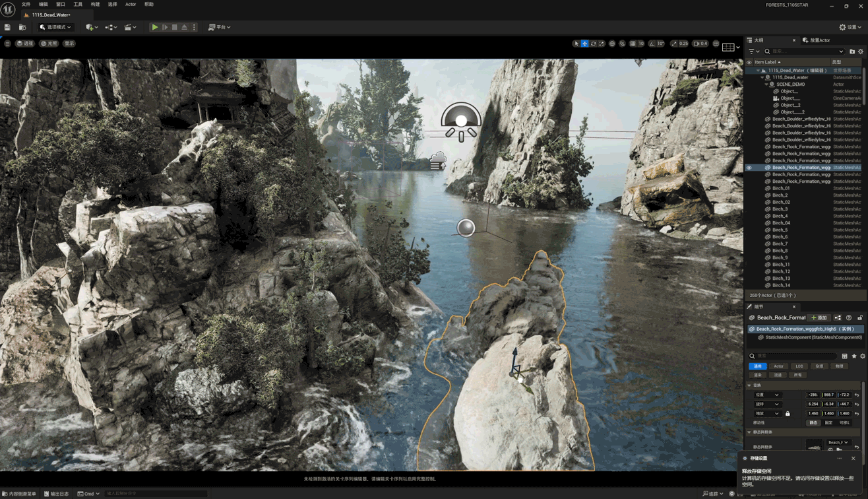Open the 设置 (Settings) dropdown at top right

point(850,27)
